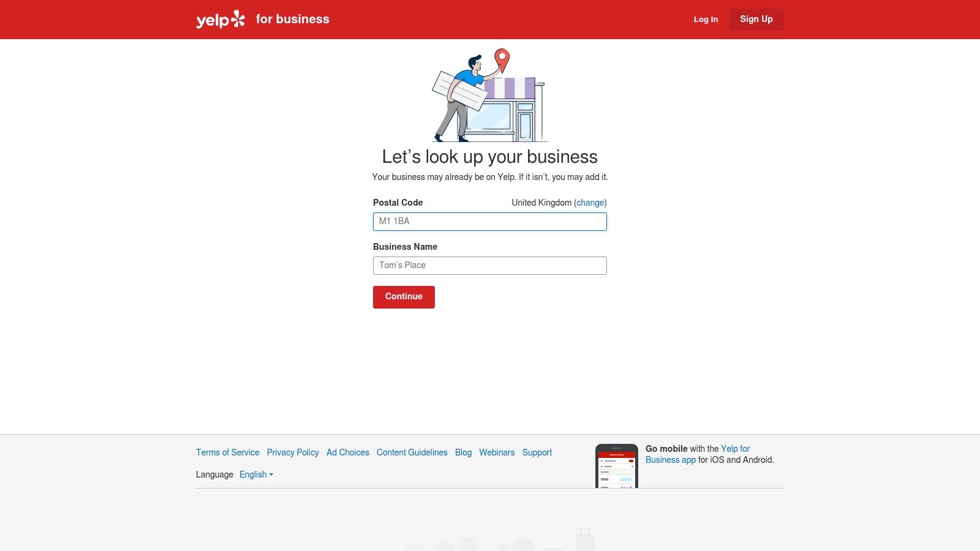Click the 'United Kingdom' country text
Image resolution: width=980 pixels, height=551 pixels.
(541, 203)
